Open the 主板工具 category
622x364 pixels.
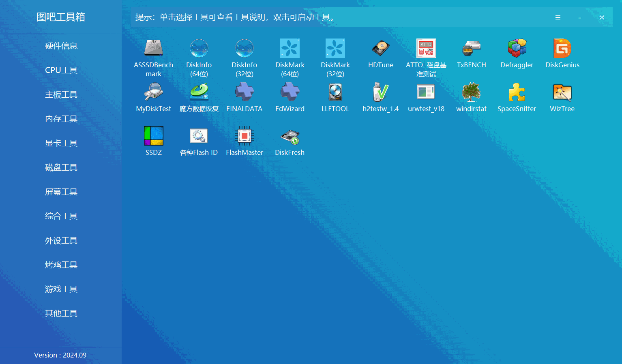[61, 94]
